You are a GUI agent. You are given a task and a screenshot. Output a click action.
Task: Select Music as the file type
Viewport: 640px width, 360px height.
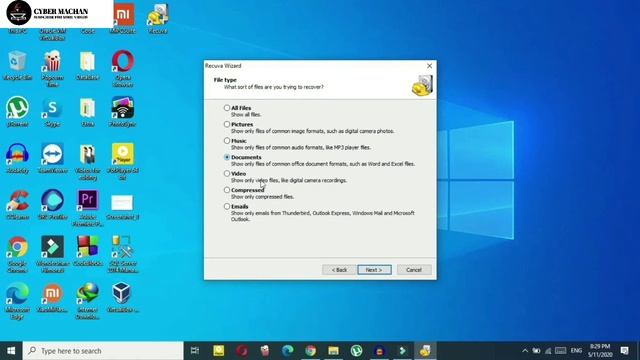227,140
